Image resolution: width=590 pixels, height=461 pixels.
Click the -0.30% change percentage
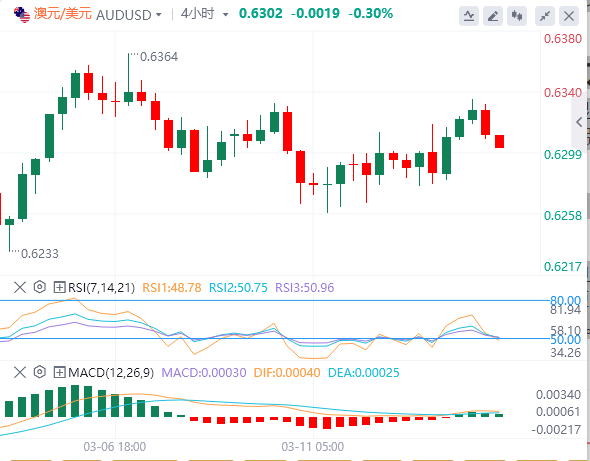point(370,14)
